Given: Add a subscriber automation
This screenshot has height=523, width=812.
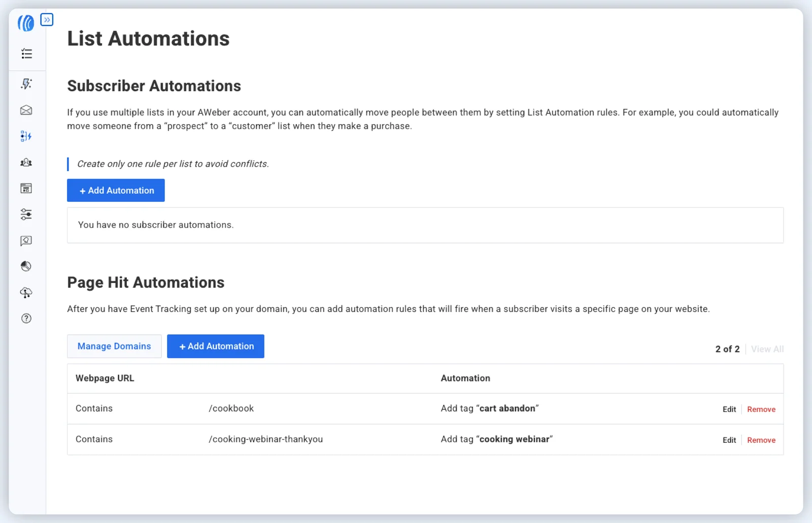Looking at the screenshot, I should (x=116, y=190).
